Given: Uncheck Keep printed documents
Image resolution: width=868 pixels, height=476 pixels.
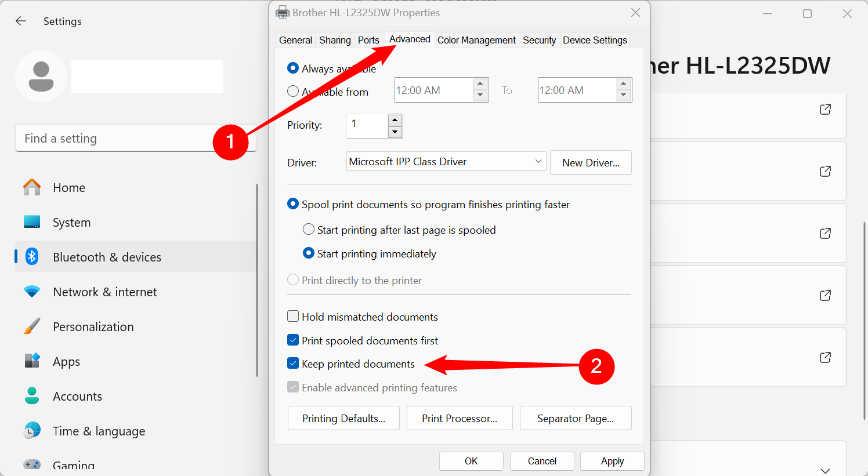Looking at the screenshot, I should (x=293, y=364).
